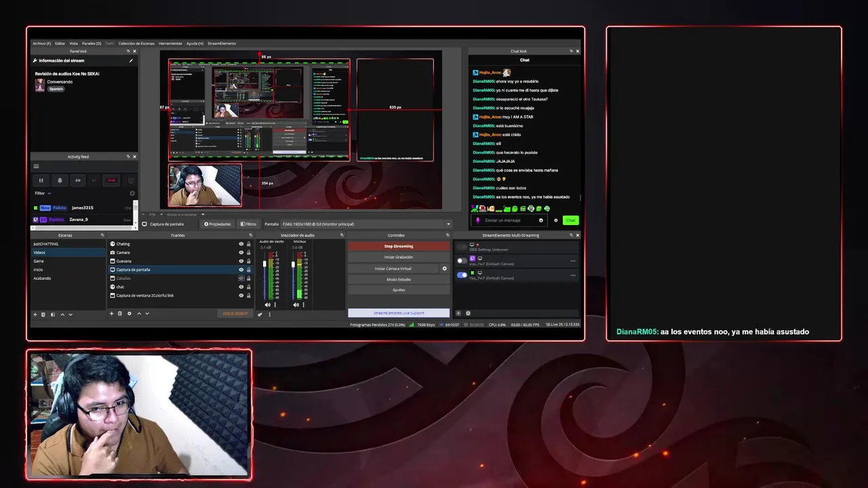Open options for Twitch multi-stream output
This screenshot has width=868, height=488.
pyautogui.click(x=573, y=261)
